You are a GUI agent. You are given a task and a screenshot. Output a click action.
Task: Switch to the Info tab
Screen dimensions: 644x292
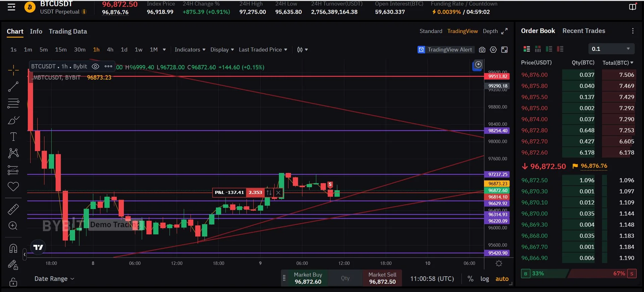click(36, 31)
